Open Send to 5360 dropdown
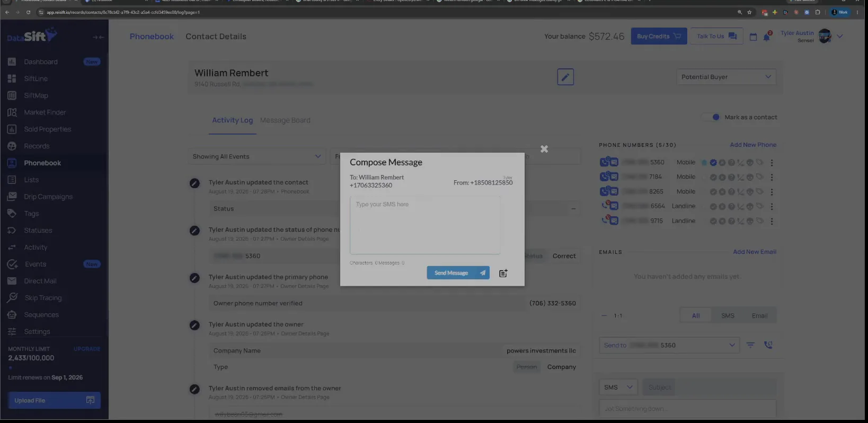This screenshot has height=423, width=868. (669, 345)
